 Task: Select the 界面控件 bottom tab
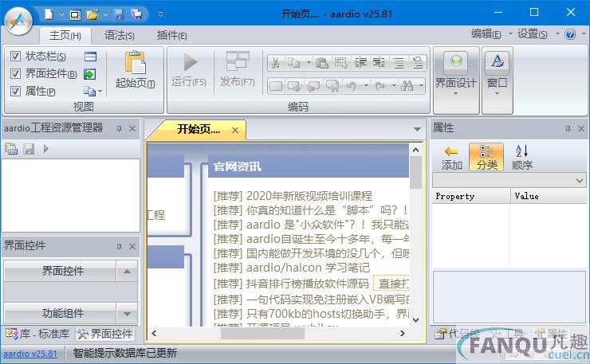pyautogui.click(x=105, y=334)
